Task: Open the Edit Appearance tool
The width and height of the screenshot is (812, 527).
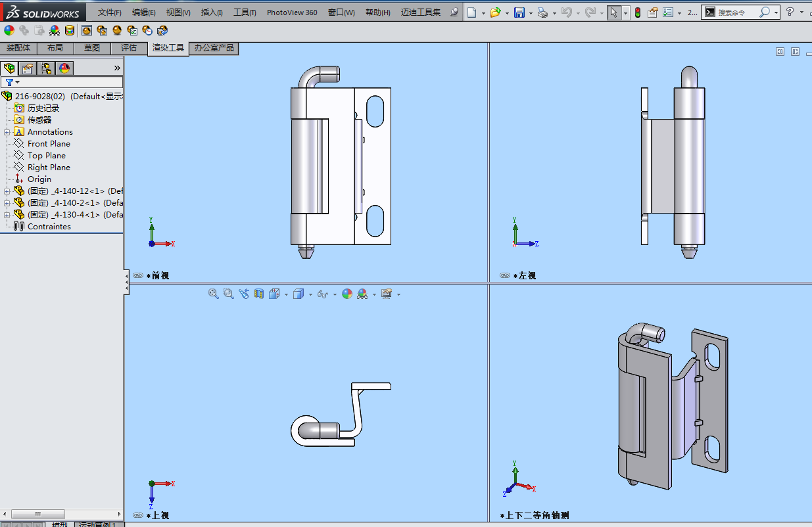Action: click(x=346, y=294)
